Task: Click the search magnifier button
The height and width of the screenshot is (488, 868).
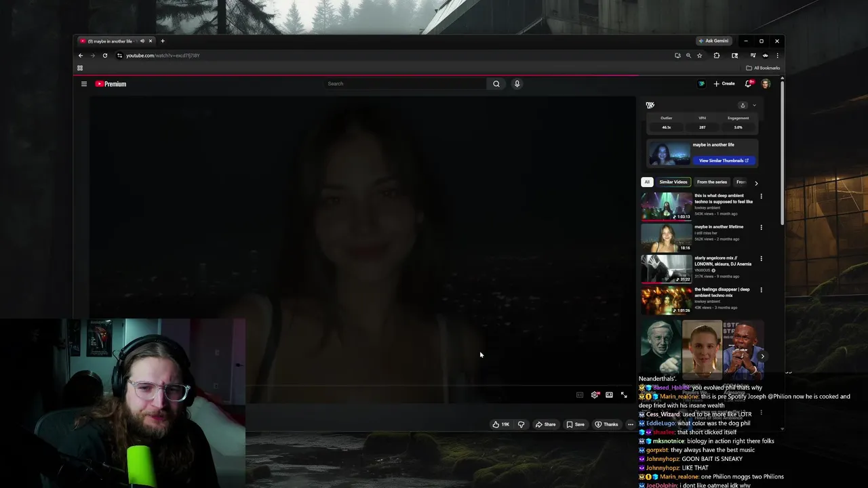Action: click(496, 84)
